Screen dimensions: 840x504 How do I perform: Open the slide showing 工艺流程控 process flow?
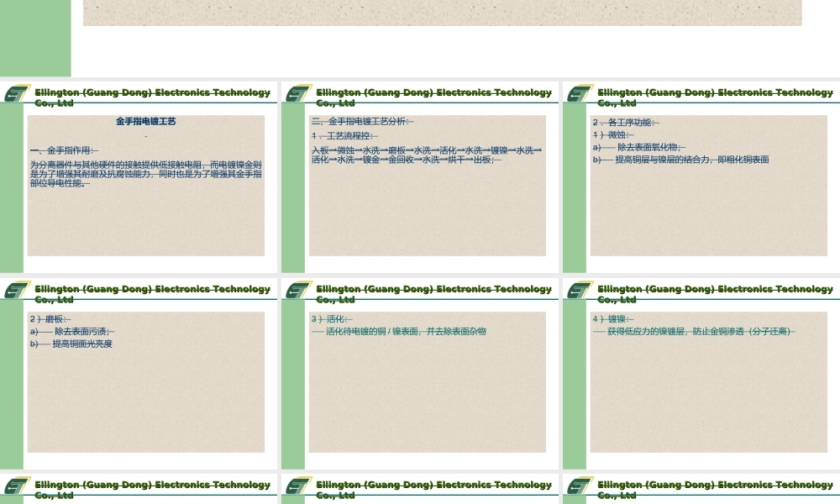point(420,177)
